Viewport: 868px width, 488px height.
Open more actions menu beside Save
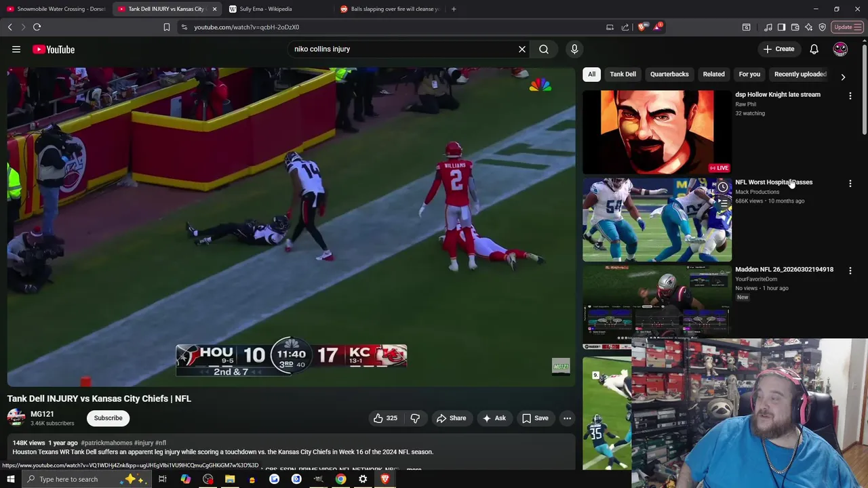[x=567, y=418]
